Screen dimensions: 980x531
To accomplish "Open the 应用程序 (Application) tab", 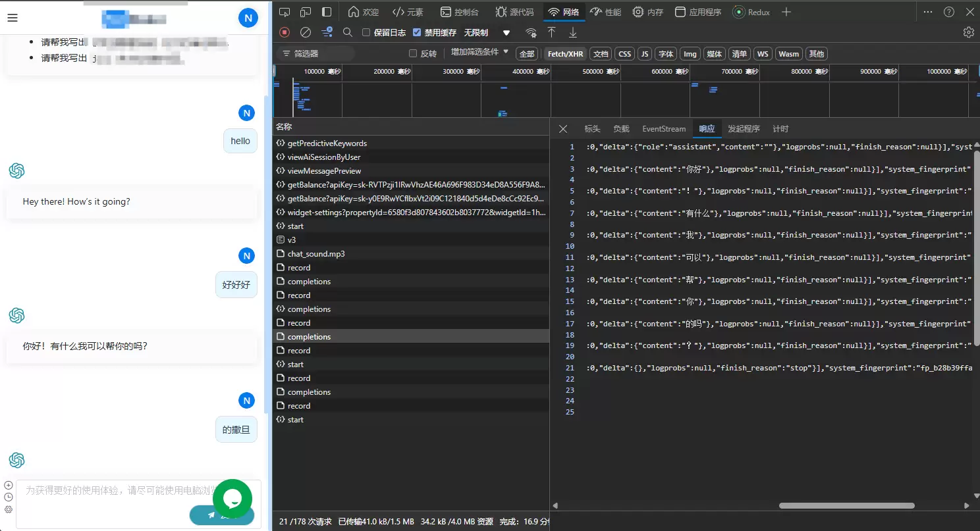I will click(x=697, y=12).
